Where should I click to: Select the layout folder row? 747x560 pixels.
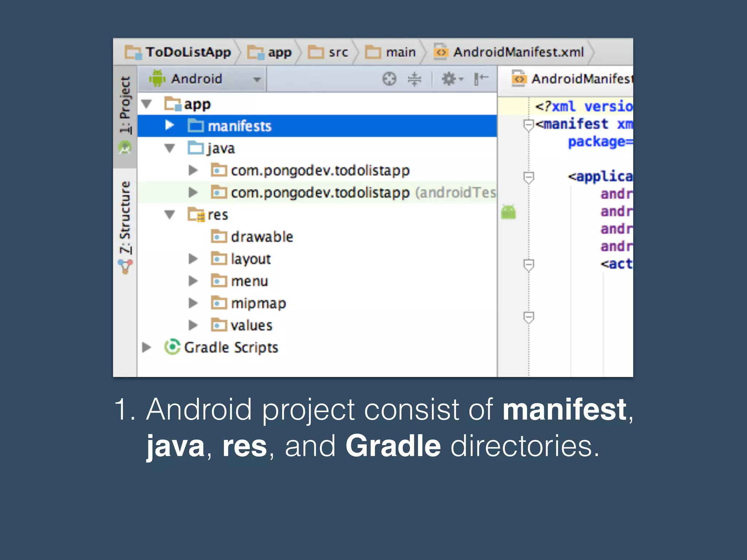(317, 259)
